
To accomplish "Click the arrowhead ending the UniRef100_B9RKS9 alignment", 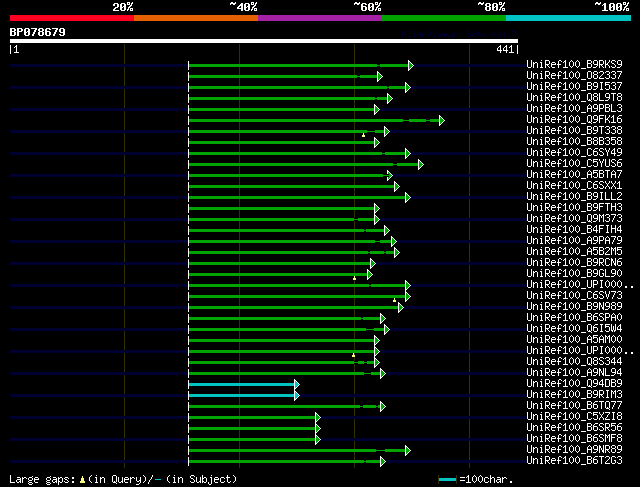I will point(411,65).
